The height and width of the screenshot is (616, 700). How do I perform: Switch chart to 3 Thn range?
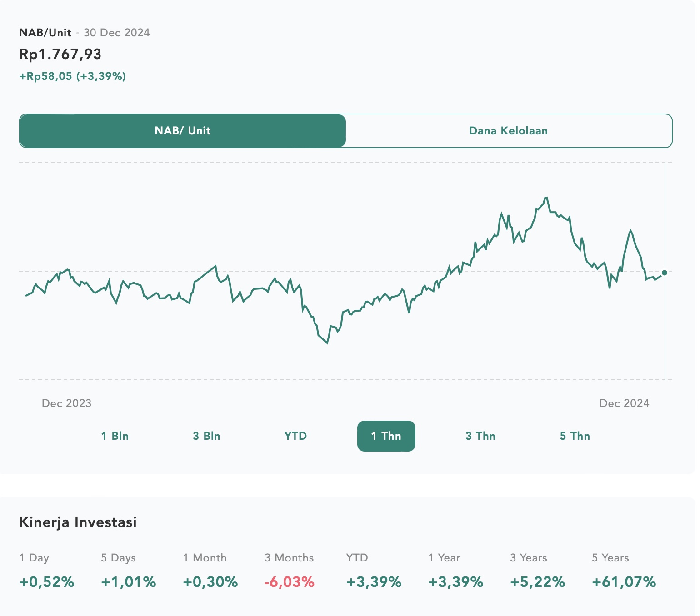tap(480, 436)
